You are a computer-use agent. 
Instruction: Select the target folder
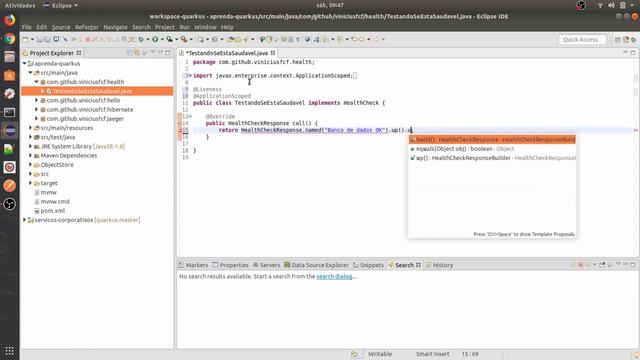(46, 183)
